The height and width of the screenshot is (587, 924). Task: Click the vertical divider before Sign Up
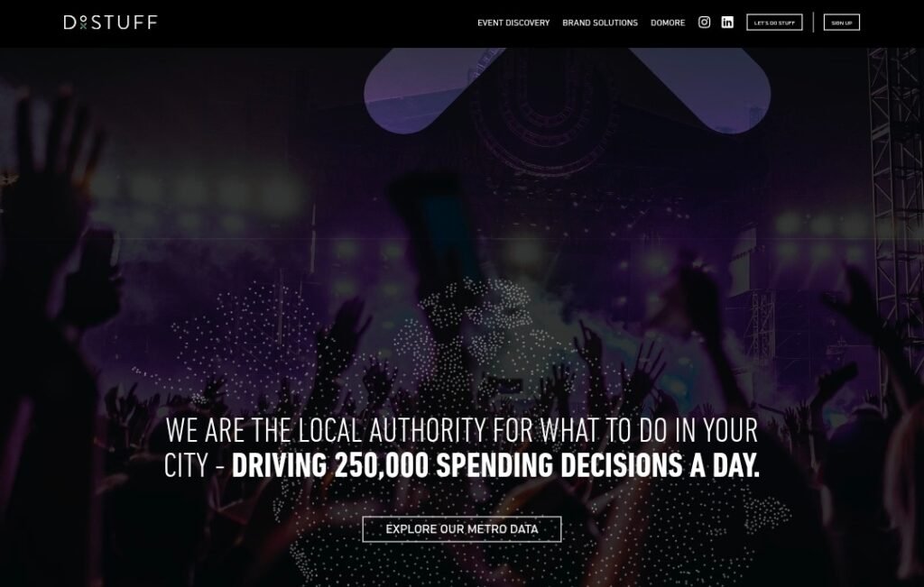[813, 23]
